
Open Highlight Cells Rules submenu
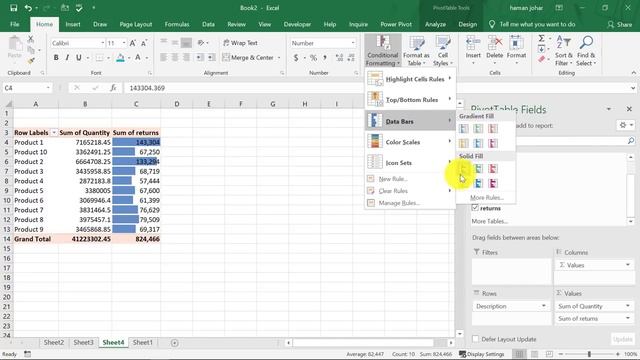(410, 79)
